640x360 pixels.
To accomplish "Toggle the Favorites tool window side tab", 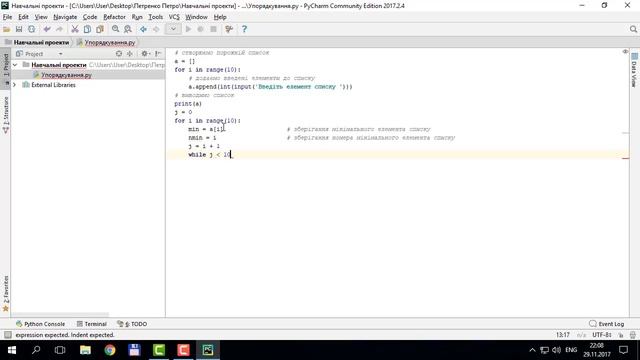I will (x=6, y=293).
